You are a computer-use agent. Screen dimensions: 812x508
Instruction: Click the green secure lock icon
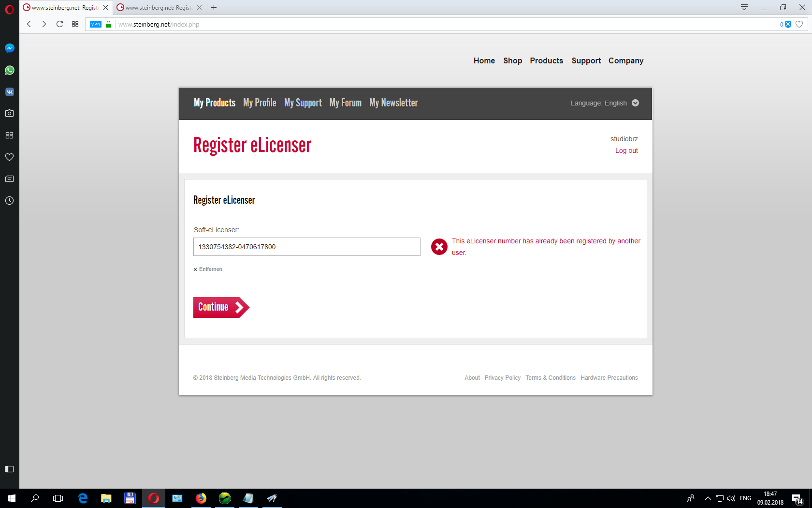tap(109, 24)
